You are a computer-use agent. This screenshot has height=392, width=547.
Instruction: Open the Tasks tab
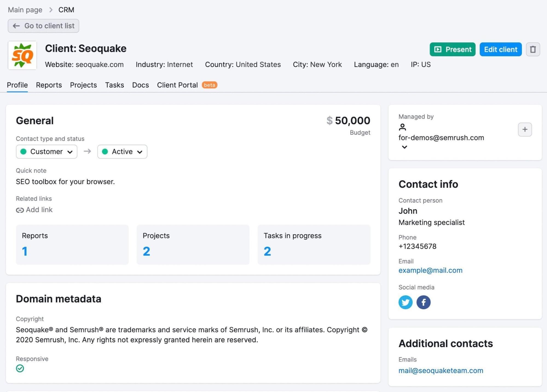click(x=115, y=85)
